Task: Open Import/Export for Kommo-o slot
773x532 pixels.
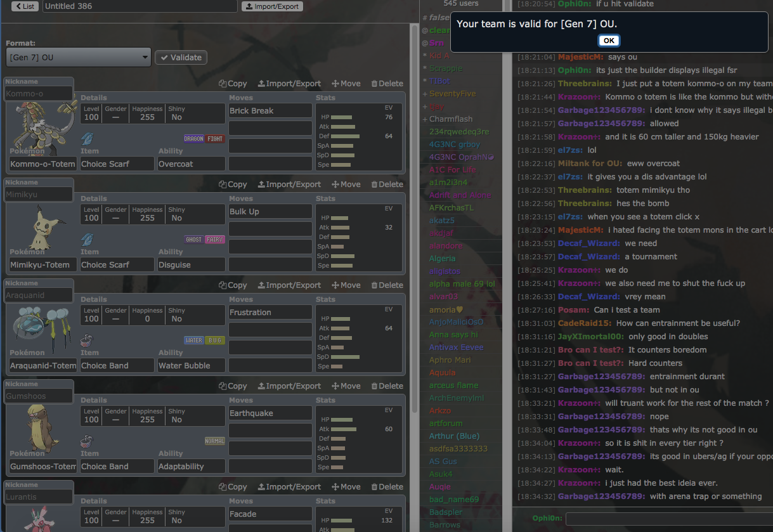Action: coord(289,84)
